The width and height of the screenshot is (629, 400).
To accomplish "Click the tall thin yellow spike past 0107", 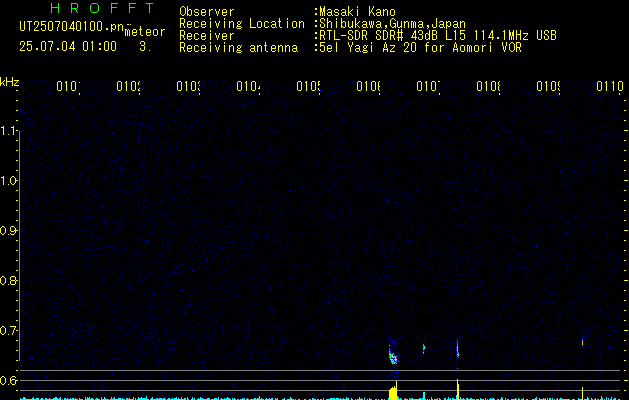I will (458, 389).
